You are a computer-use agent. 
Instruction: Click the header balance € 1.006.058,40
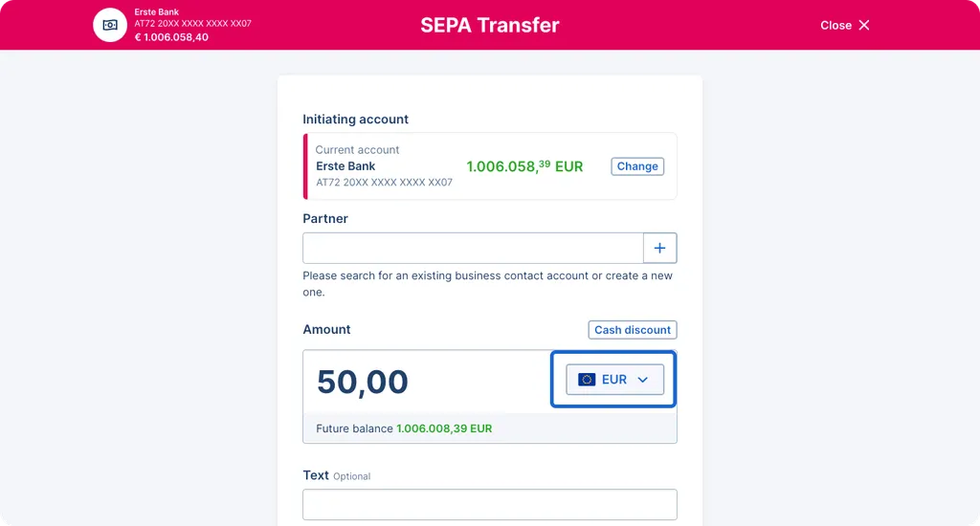point(171,37)
